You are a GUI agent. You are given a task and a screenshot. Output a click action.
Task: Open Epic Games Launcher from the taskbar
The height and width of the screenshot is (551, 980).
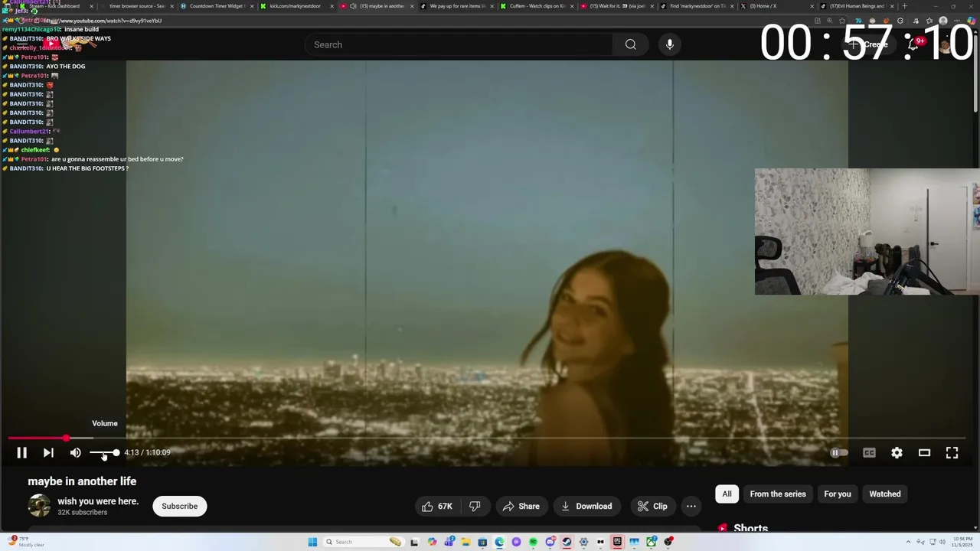[x=616, y=542]
